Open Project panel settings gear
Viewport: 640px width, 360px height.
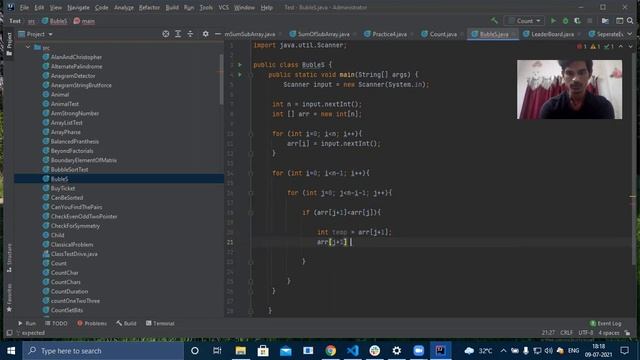[x=205, y=34]
